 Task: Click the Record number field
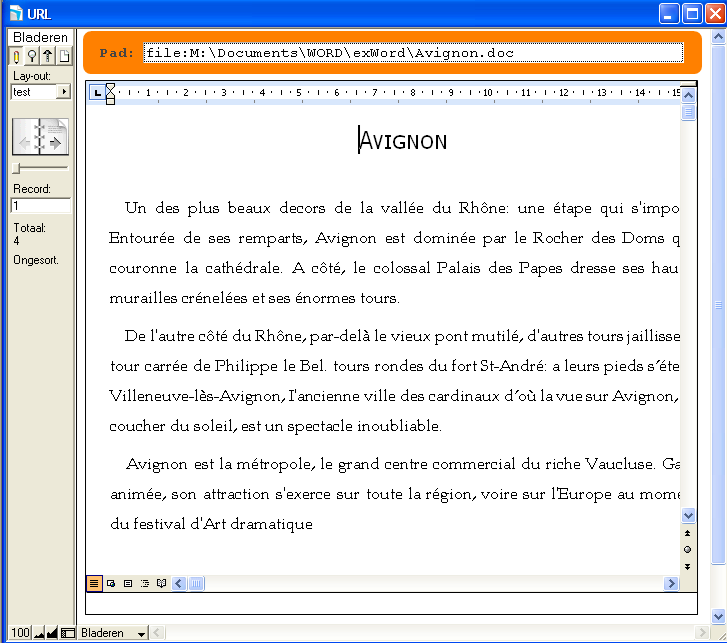click(x=41, y=205)
